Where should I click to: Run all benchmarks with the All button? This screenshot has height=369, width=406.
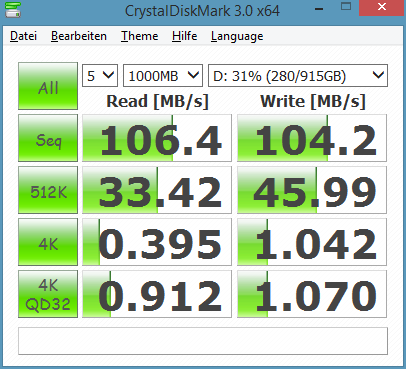click(48, 86)
